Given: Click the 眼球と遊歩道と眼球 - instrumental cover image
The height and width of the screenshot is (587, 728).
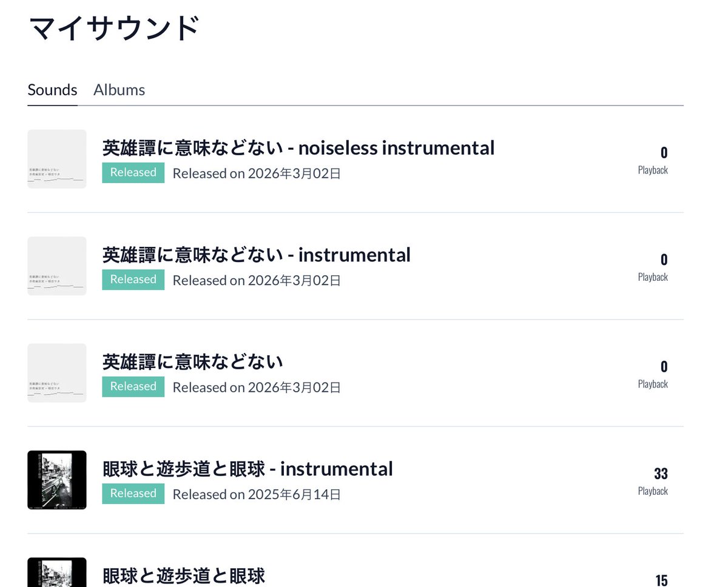Looking at the screenshot, I should coord(57,480).
